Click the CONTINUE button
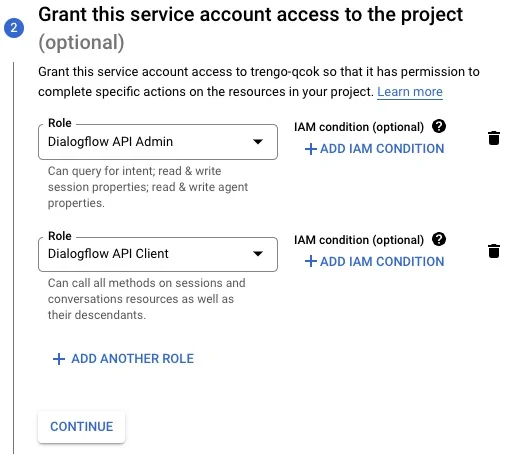 tap(82, 427)
